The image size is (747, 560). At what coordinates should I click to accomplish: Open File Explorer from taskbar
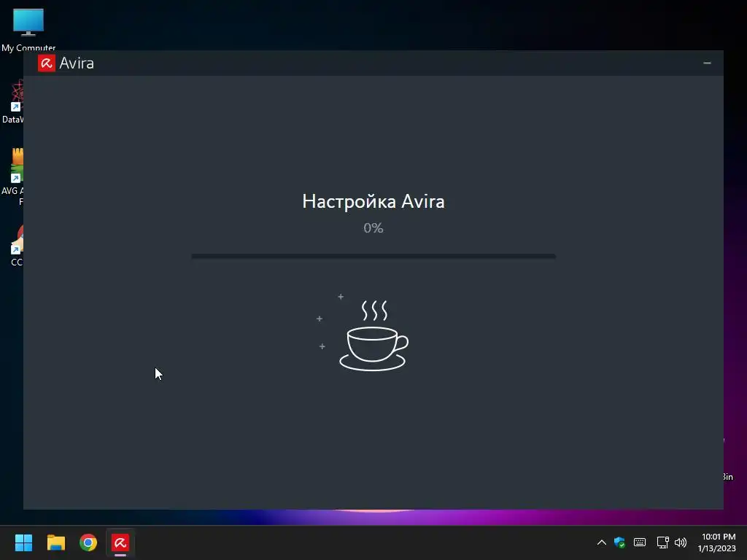click(56, 542)
